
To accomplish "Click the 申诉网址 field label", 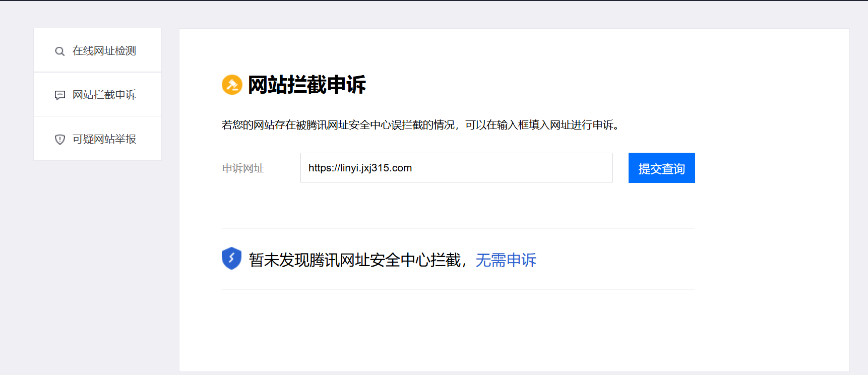I will point(243,168).
